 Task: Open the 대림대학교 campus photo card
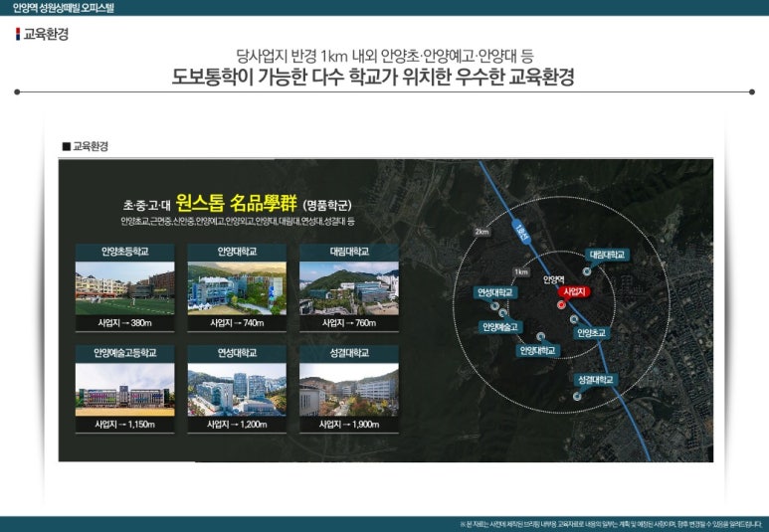pyautogui.click(x=349, y=288)
